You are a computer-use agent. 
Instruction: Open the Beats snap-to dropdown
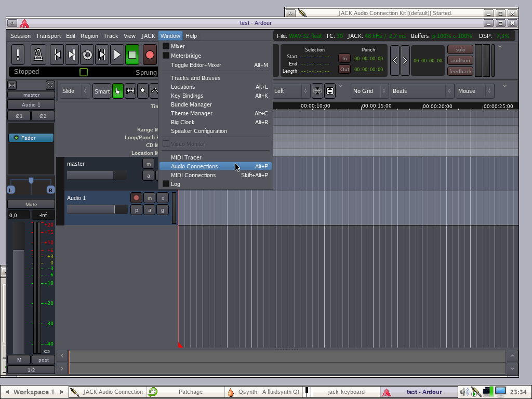click(422, 91)
